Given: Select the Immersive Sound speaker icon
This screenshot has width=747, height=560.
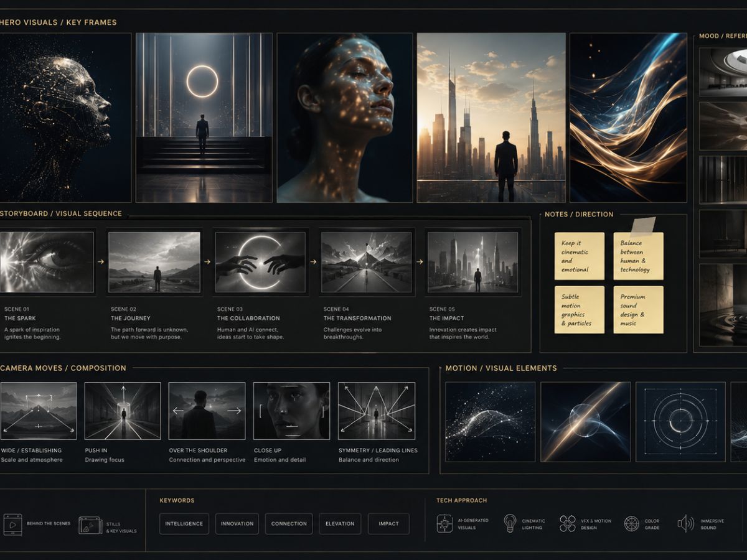Looking at the screenshot, I should coord(685,523).
